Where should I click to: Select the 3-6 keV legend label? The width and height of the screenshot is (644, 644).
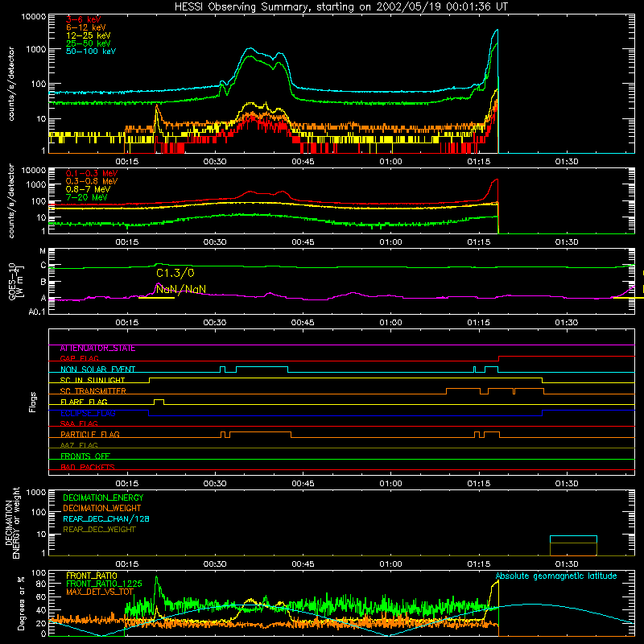[84, 19]
